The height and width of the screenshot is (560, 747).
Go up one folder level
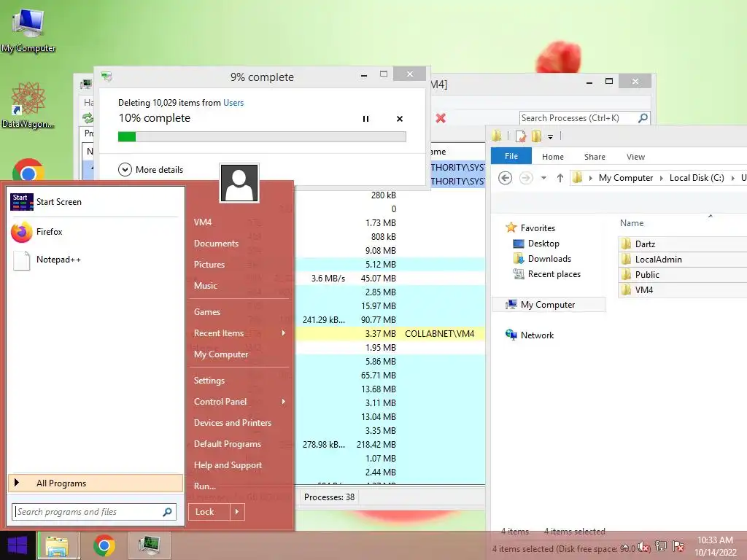click(x=560, y=178)
